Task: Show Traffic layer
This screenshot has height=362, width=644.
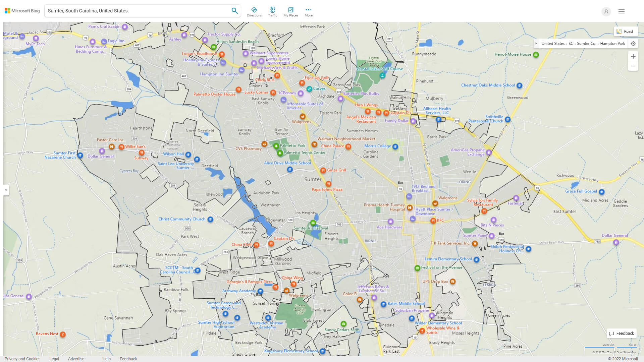Action: pos(272,12)
